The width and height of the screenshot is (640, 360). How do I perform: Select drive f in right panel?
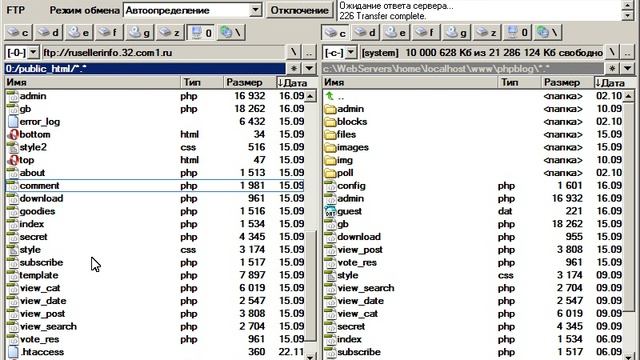426,33
